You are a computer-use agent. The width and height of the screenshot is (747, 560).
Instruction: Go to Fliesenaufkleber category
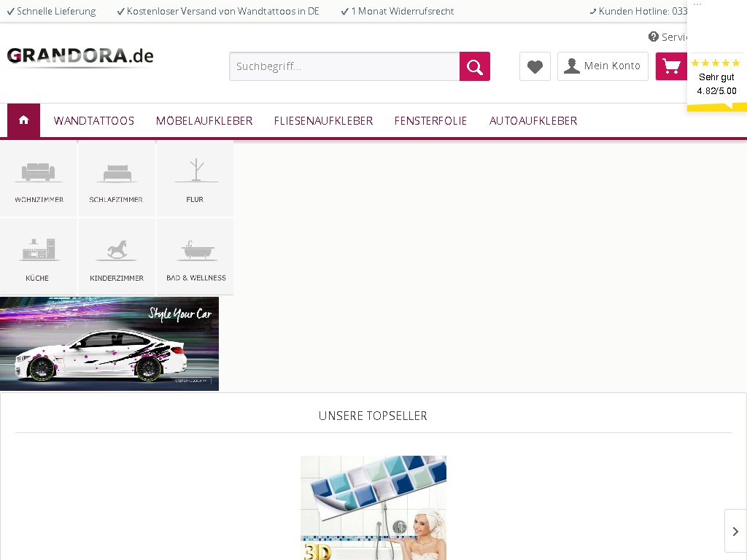tap(323, 121)
